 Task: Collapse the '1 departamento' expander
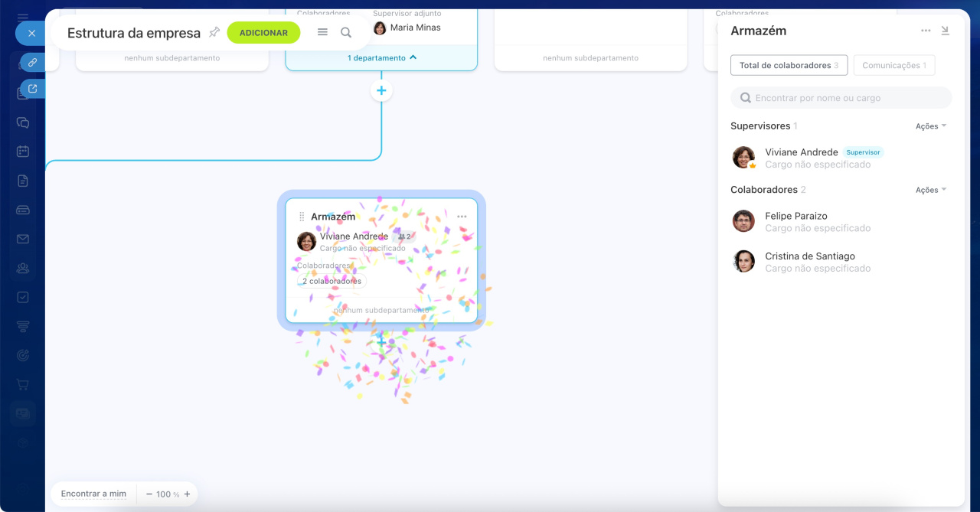click(x=381, y=57)
